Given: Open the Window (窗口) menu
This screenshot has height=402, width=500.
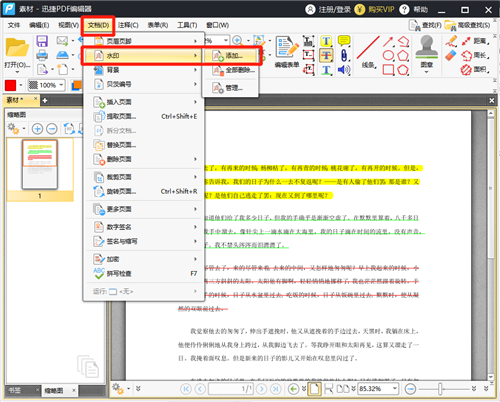Looking at the screenshot, I should pyautogui.click(x=217, y=25).
